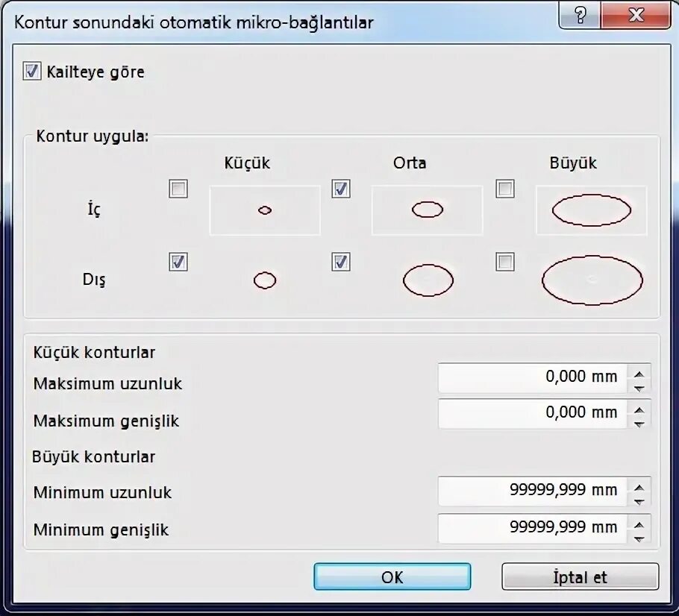Focus the Maksimum uzunluk value field
This screenshot has width=679, height=616.
coord(533,377)
